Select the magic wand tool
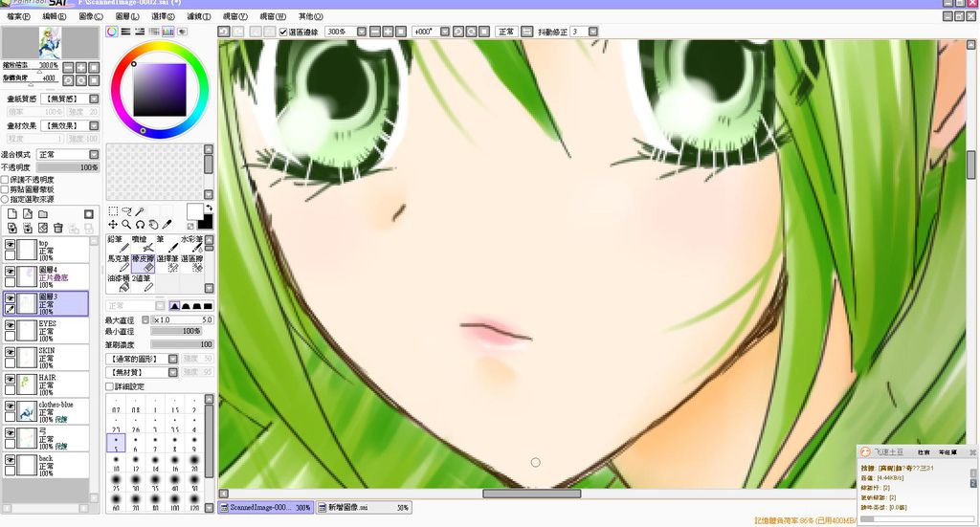Screen dimensions: 980x527 (x=140, y=211)
